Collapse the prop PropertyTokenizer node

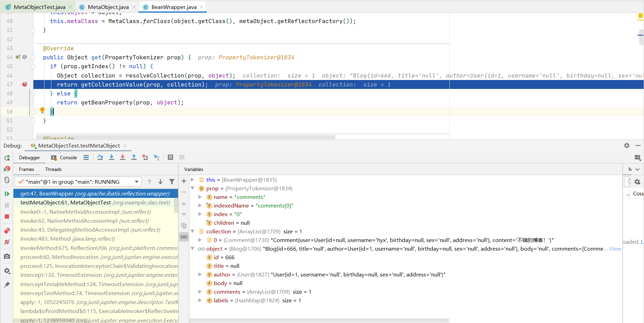[193, 188]
